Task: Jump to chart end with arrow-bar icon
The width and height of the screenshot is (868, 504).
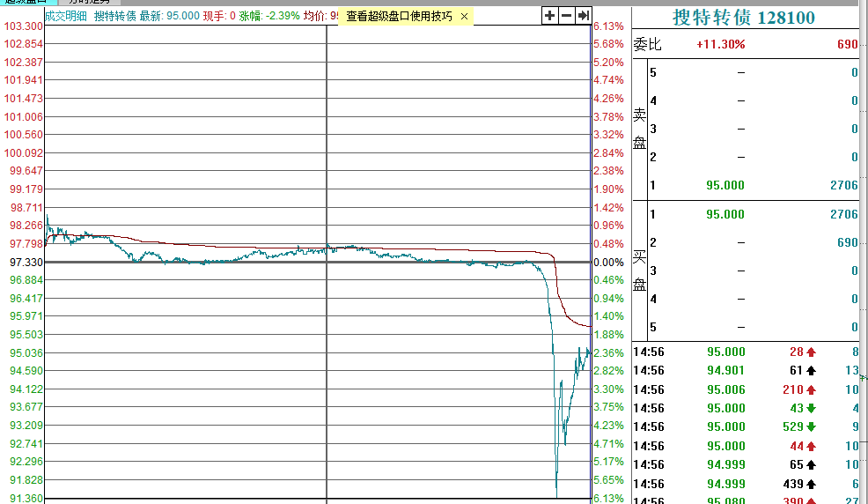Action: click(584, 16)
